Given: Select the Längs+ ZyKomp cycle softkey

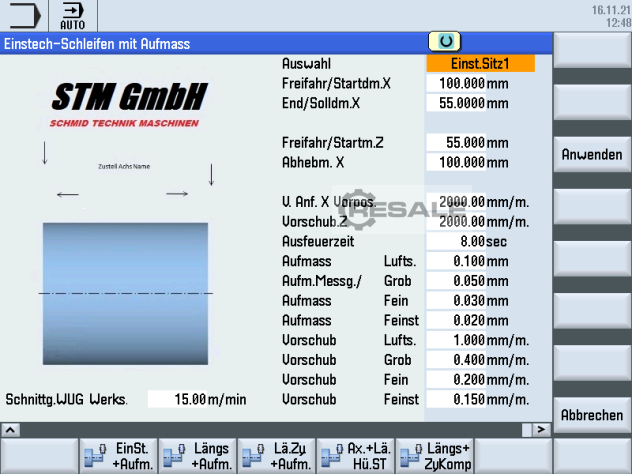Looking at the screenshot, I should coord(435,456).
